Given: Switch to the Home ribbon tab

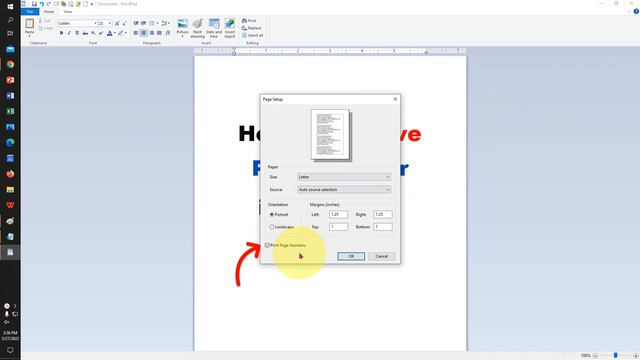Looking at the screenshot, I should (x=49, y=12).
